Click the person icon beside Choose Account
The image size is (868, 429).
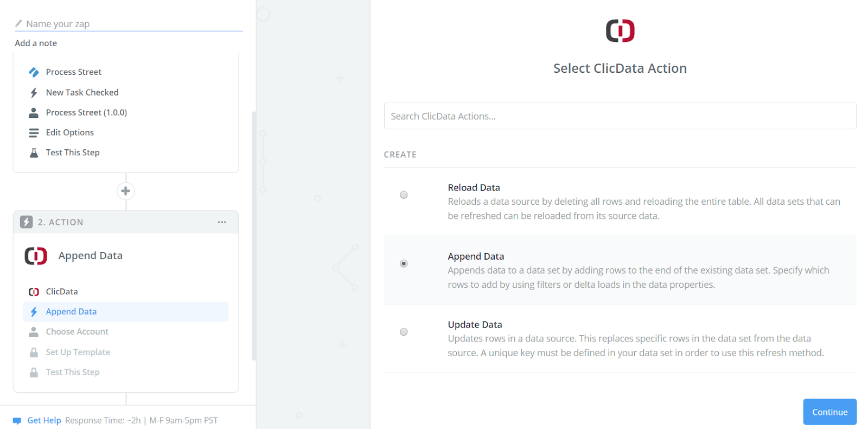[x=34, y=332]
